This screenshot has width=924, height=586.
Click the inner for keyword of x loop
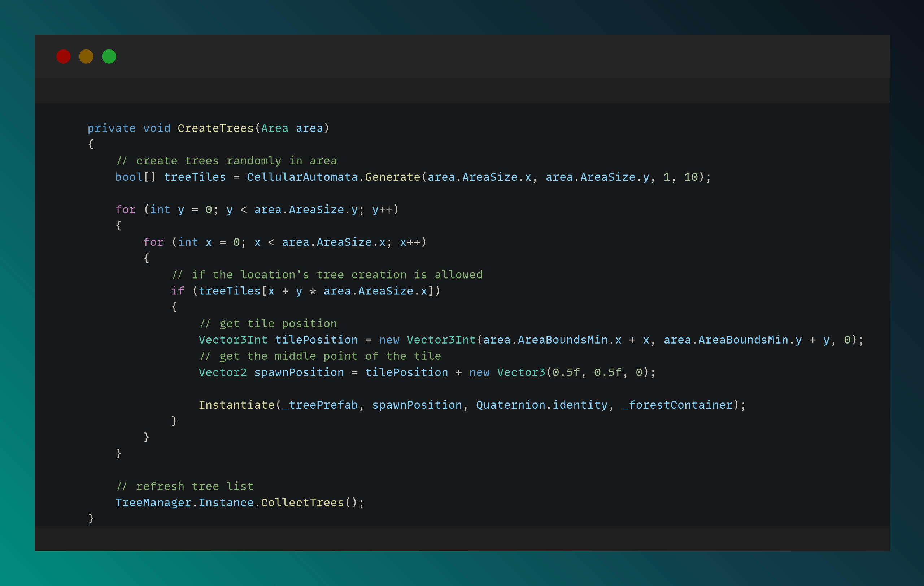[x=153, y=242]
